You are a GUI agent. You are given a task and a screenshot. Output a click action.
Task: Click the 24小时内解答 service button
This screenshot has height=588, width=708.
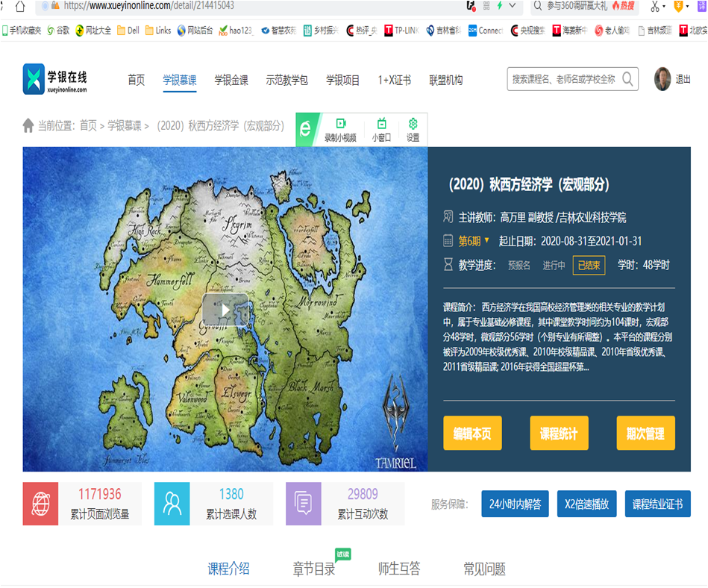[x=516, y=504]
